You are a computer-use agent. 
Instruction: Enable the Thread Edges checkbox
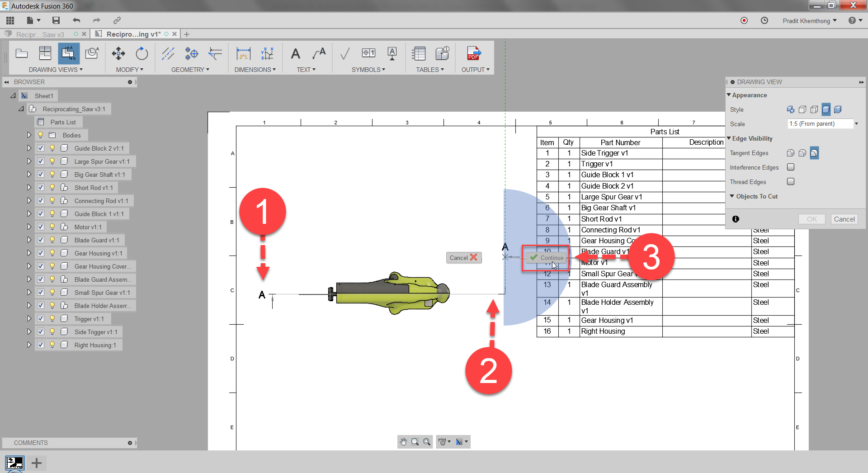[x=791, y=182]
